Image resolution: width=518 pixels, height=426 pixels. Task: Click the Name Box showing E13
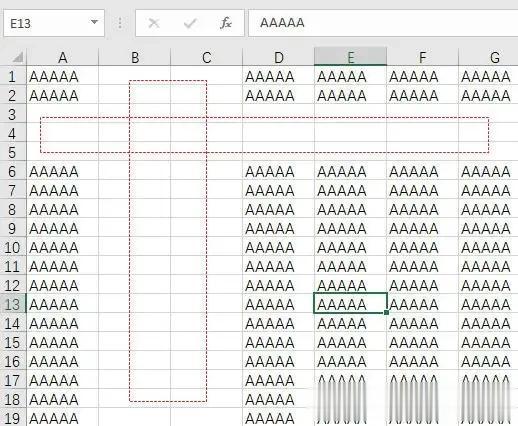tap(54, 23)
